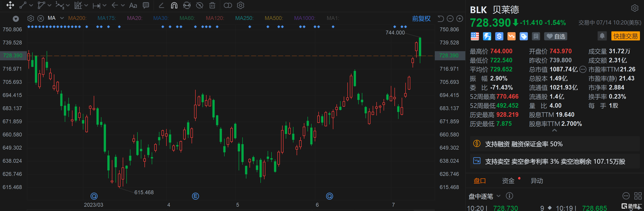Viewport: 644px width, 211px height.
Task: Open quote panel settings gear
Action: coord(634,8)
